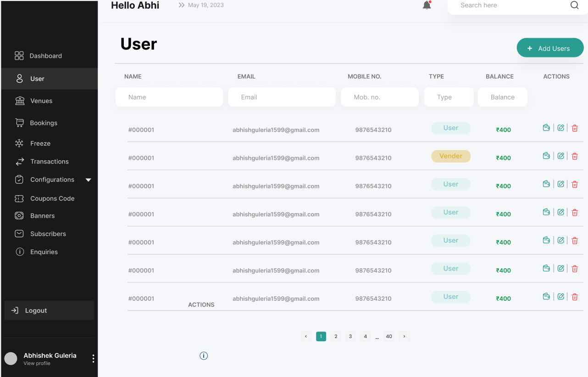The image size is (588, 377).
Task: Click the Add Users button
Action: coord(550,47)
